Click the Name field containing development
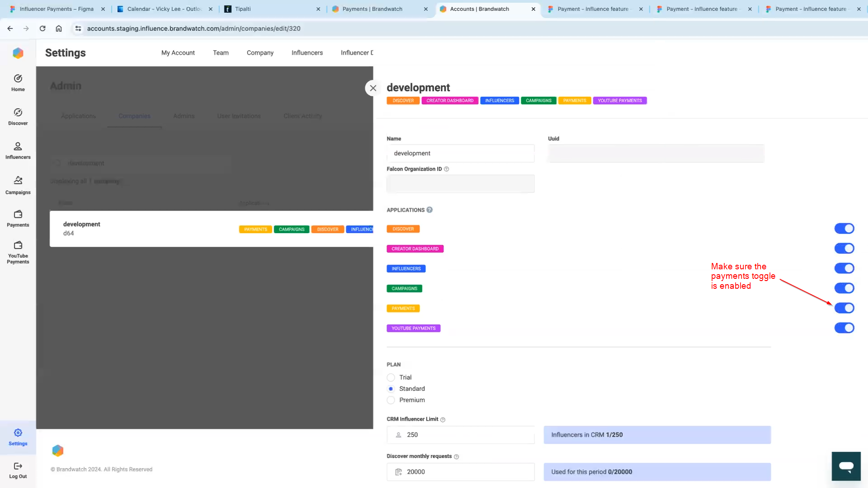The image size is (868, 488). click(460, 153)
